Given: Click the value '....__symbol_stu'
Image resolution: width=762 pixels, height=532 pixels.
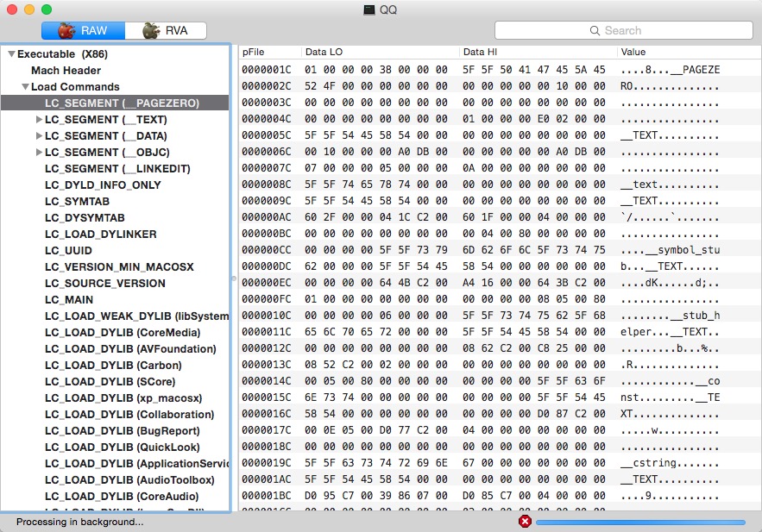Looking at the screenshot, I should (x=671, y=250).
